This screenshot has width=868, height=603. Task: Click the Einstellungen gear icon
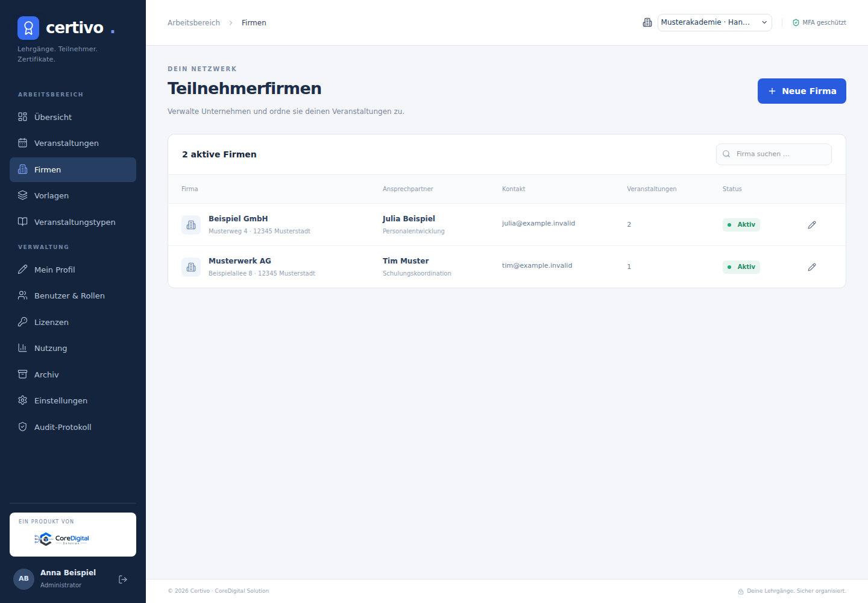(23, 400)
